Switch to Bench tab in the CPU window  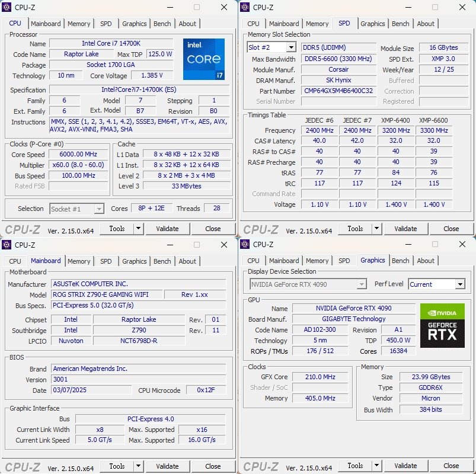(162, 24)
